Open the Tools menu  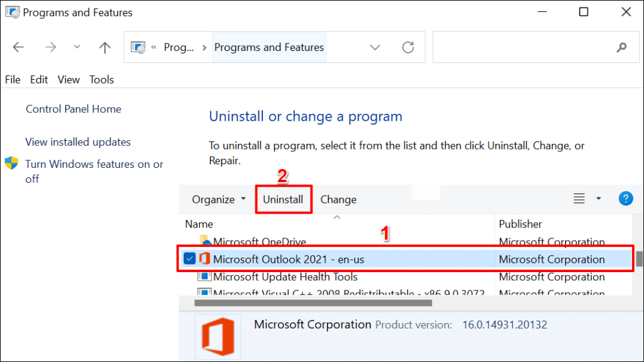pos(101,79)
